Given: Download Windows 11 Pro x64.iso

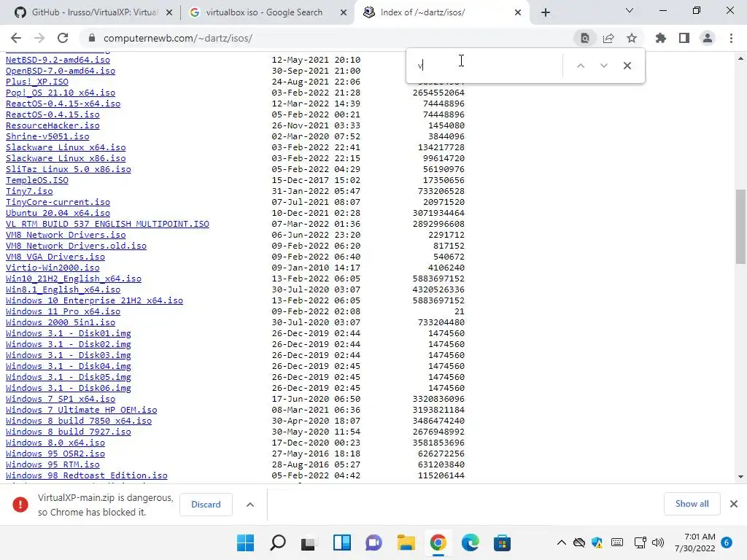Looking at the screenshot, I should 63,311.
